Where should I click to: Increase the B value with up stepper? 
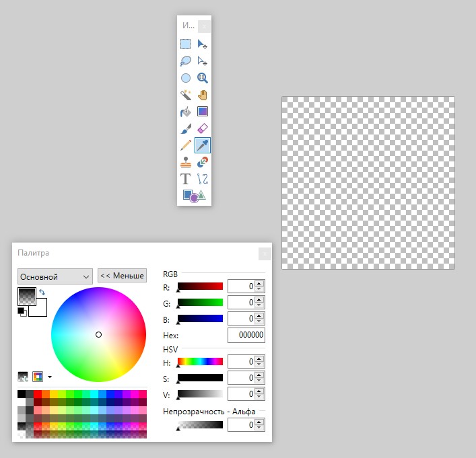pos(259,315)
